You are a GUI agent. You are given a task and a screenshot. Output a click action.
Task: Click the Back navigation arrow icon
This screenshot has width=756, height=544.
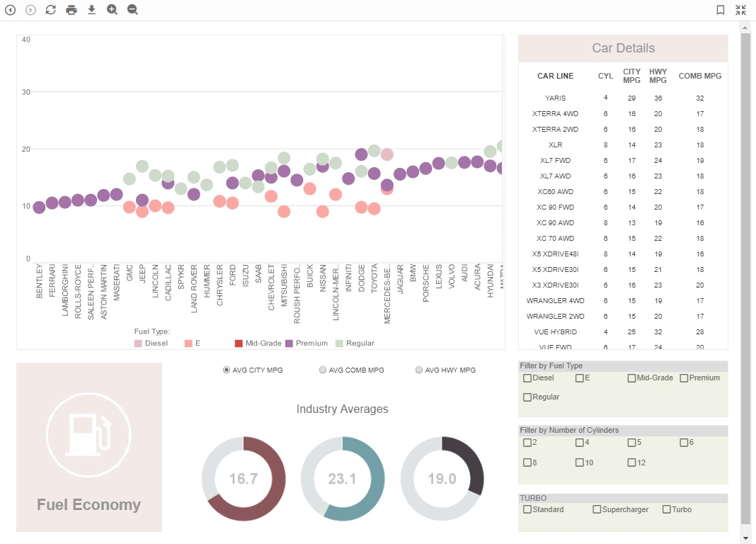(x=10, y=10)
